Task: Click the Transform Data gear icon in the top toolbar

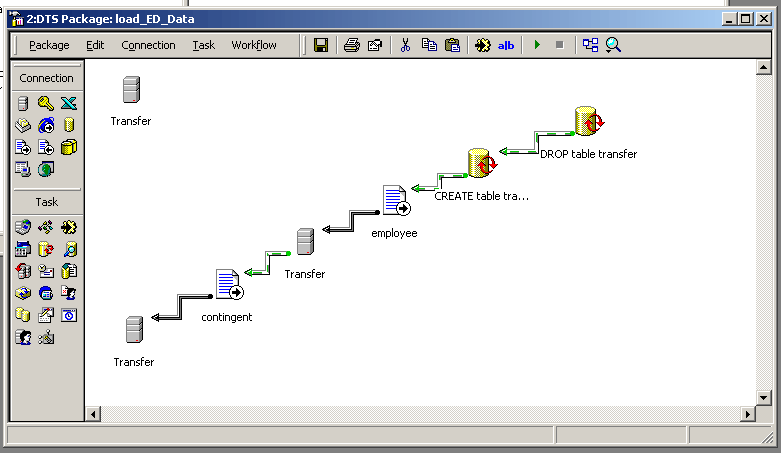Action: [x=482, y=45]
